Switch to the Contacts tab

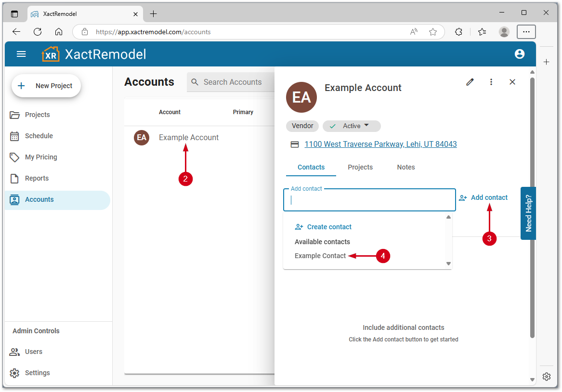pos(311,167)
